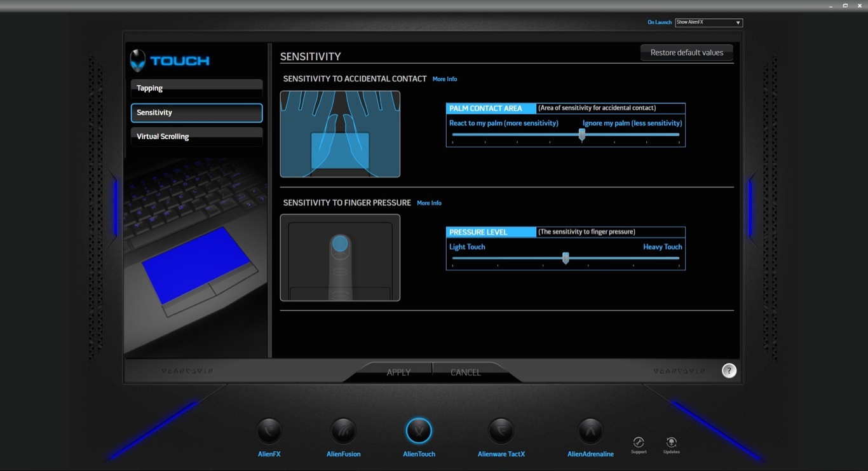Click the 'Ignore my palm' label
868x471 pixels.
tap(632, 123)
